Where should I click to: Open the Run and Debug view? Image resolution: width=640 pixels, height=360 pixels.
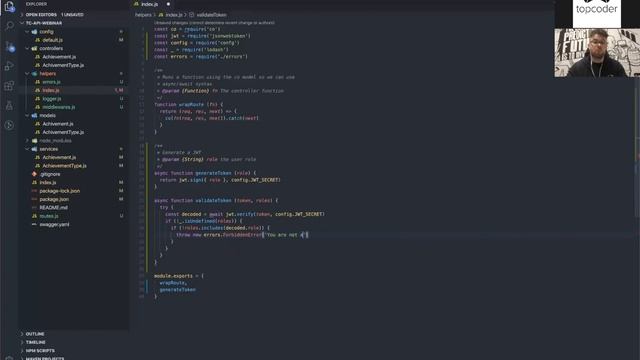tap(9, 66)
